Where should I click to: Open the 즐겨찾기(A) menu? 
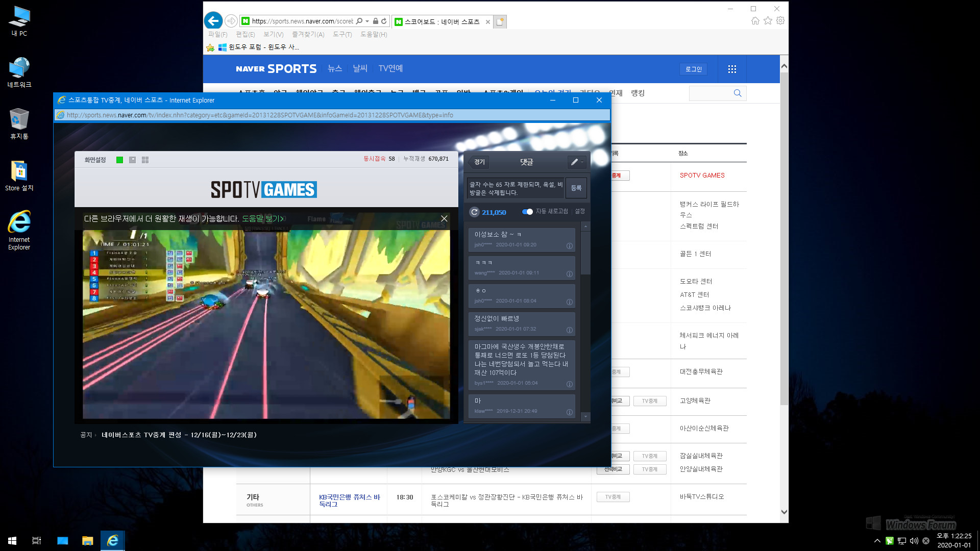point(308,34)
